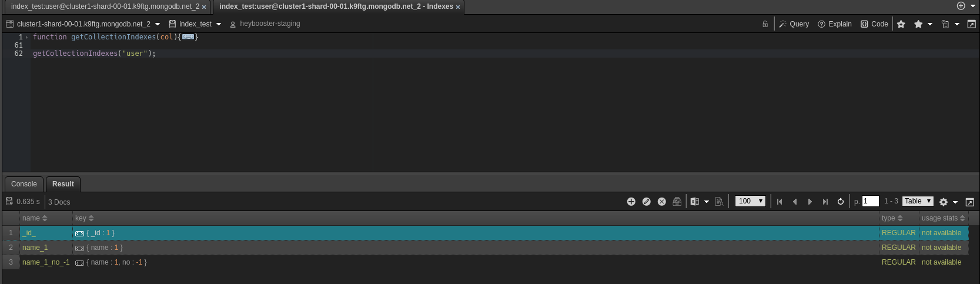Viewport: 980px width, 284px height.
Task: Edit the selected document with the pencil icon
Action: tap(646, 202)
